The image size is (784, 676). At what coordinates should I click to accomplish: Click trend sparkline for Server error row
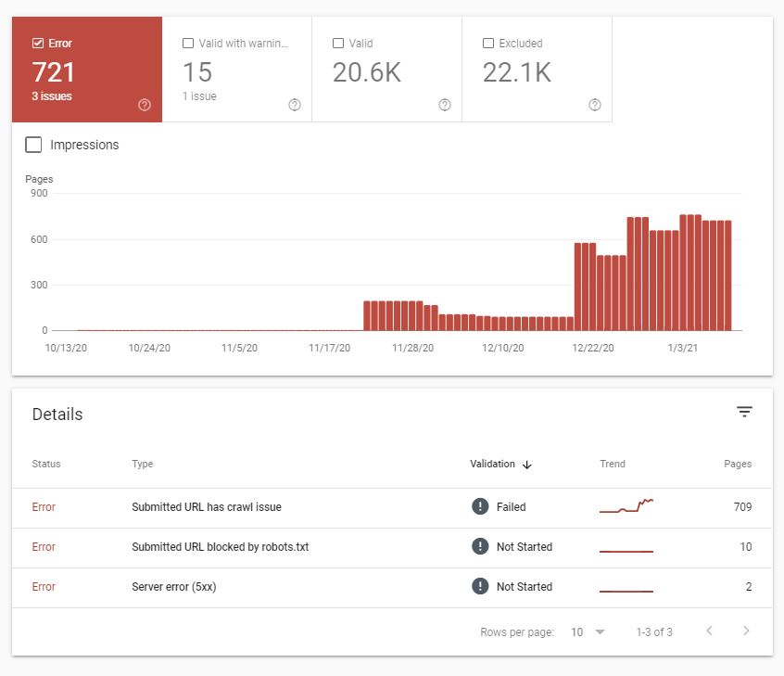(x=626, y=591)
